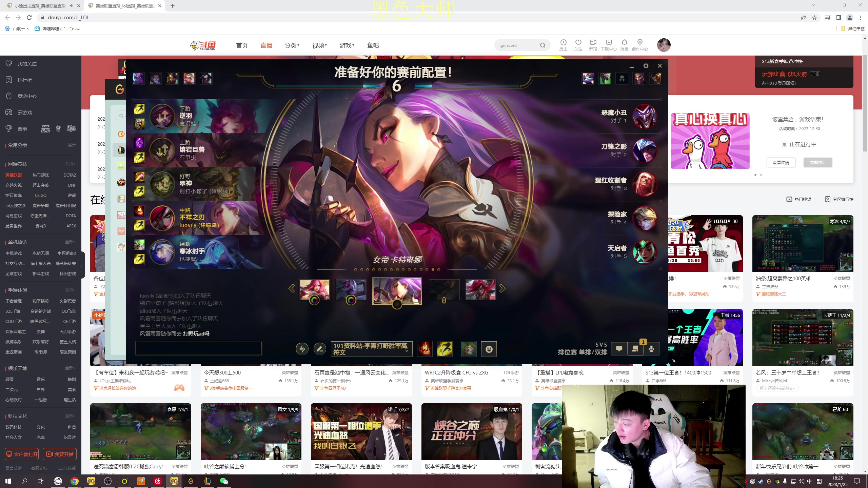Click 我要开播 button in sidebar
This screenshot has width=868, height=488.
(x=60, y=454)
